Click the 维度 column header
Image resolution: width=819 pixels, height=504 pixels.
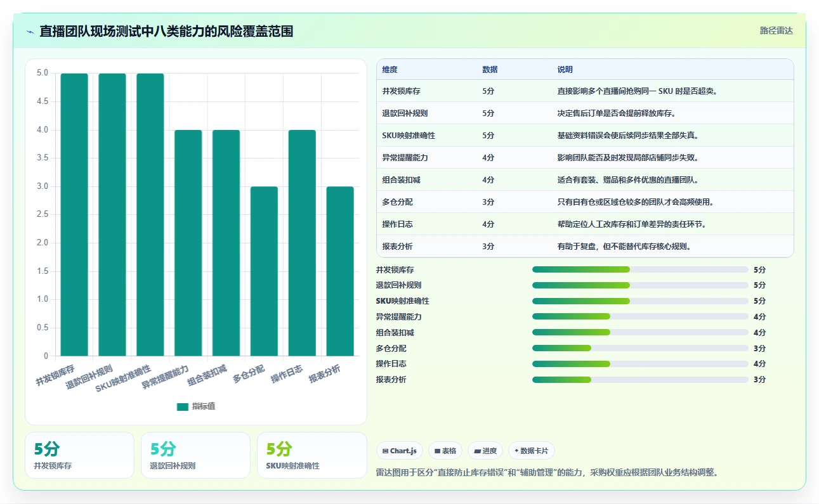point(390,70)
